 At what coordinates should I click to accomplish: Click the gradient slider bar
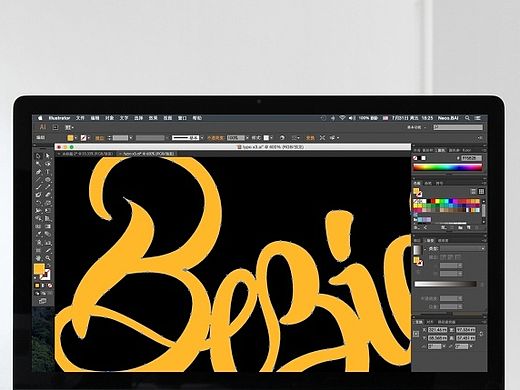[x=445, y=284]
